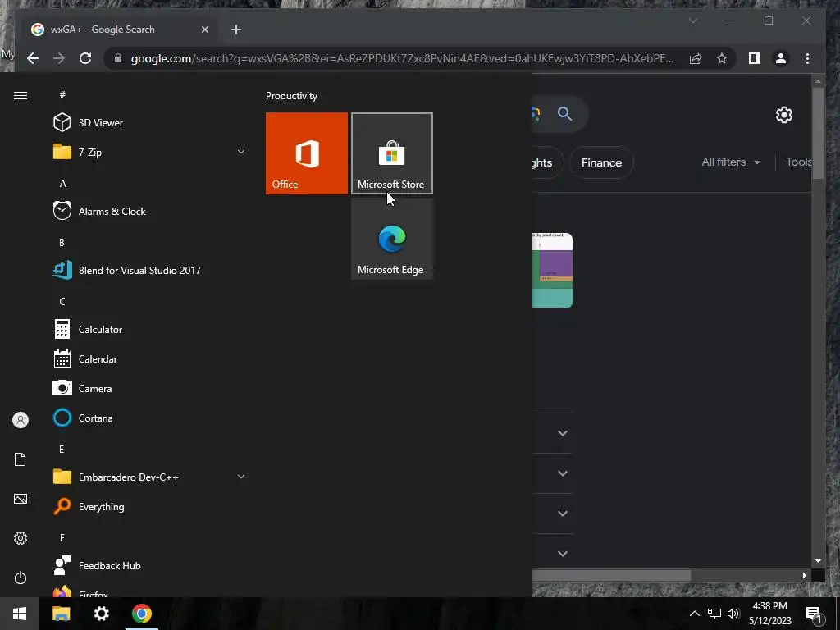The width and height of the screenshot is (840, 630).
Task: Click the Productivity group heading
Action: click(x=291, y=96)
